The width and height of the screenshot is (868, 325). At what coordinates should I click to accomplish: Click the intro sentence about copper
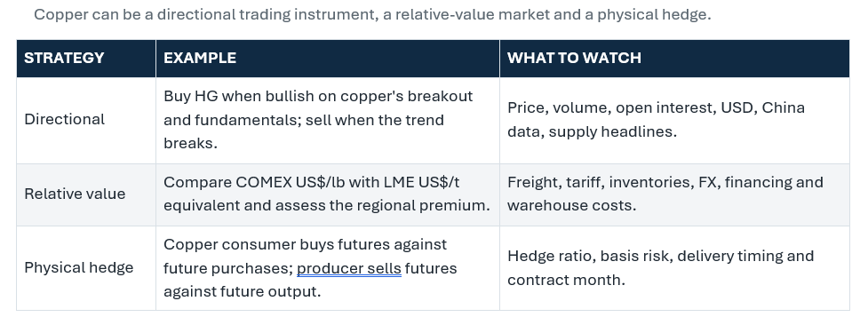tap(372, 14)
